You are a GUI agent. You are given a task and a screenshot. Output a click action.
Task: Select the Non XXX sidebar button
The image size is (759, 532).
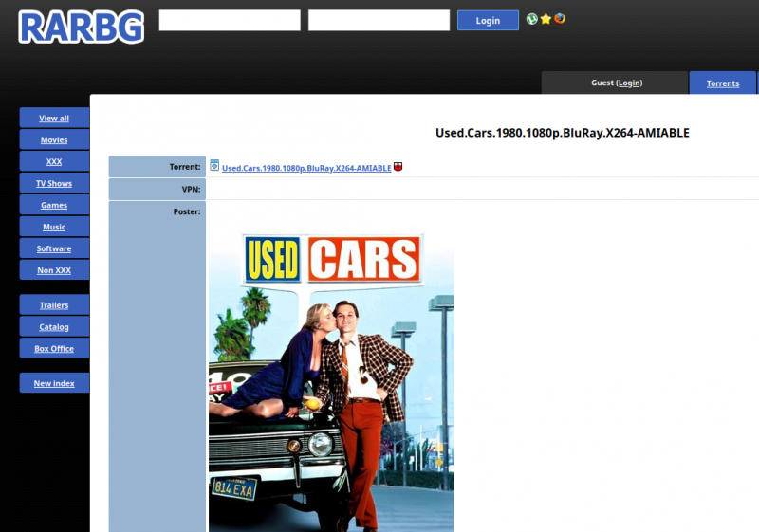(54, 270)
